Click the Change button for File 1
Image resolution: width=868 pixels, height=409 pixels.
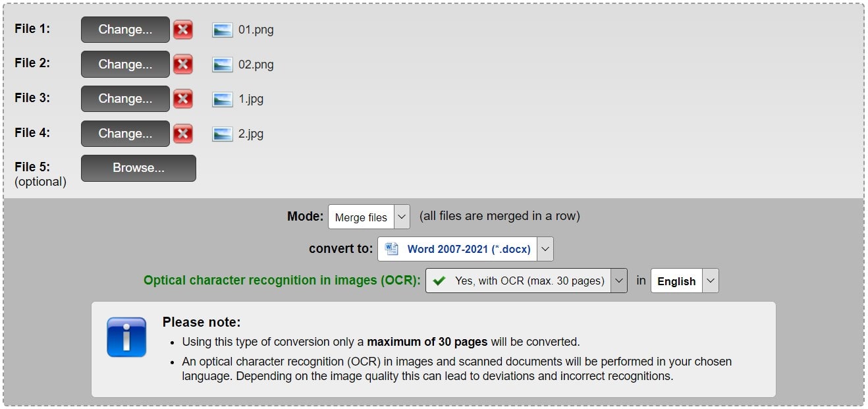125,30
